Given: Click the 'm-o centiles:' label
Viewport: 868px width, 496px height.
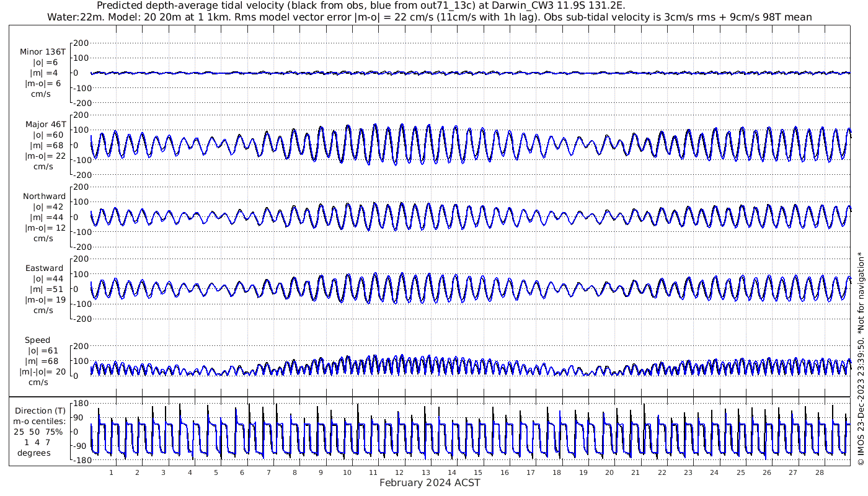Looking at the screenshot, I should [x=40, y=422].
